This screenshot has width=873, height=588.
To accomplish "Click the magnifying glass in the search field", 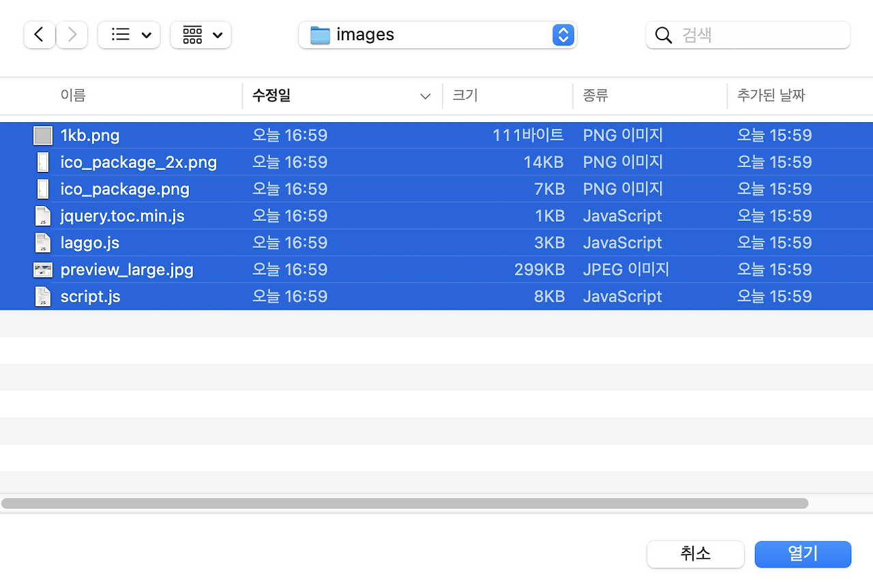I will point(663,35).
